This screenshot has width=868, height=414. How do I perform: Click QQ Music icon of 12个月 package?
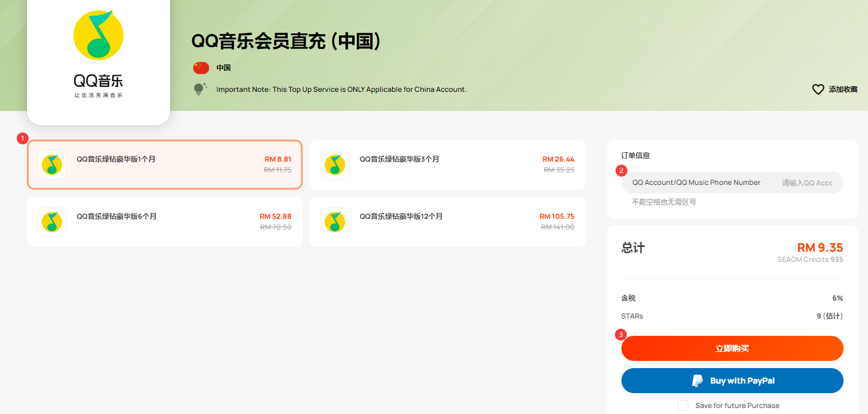(x=335, y=222)
